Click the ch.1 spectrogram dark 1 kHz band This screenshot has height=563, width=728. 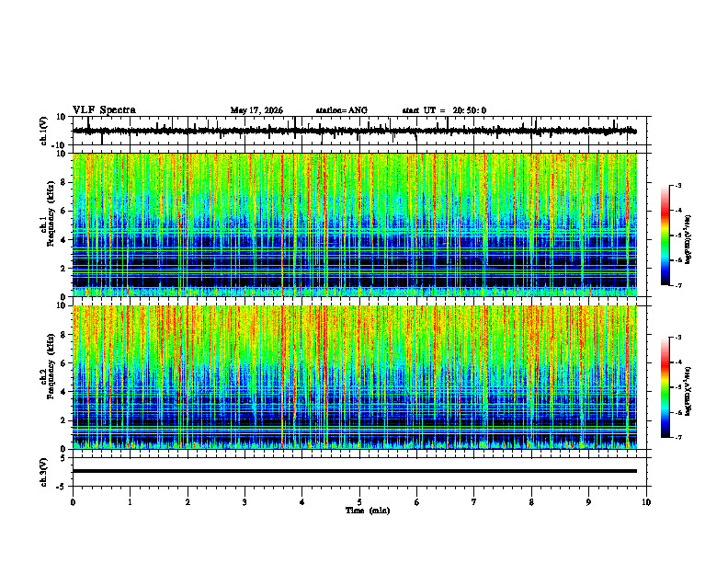pos(354,282)
